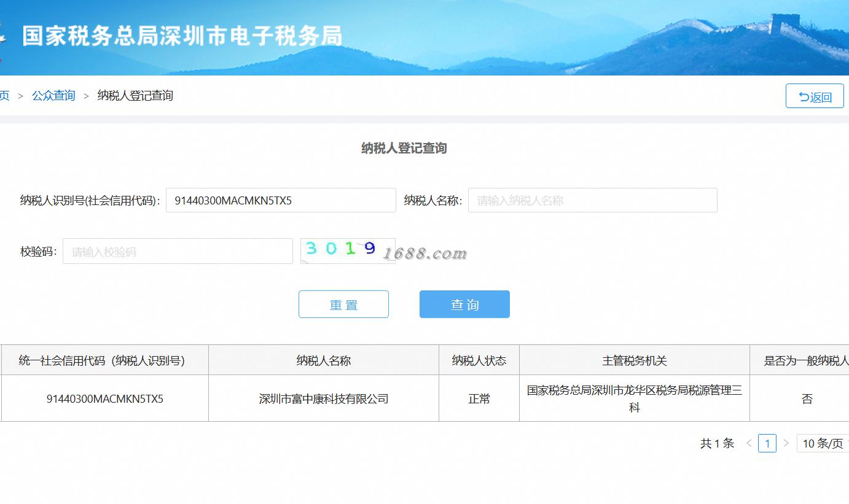Click the 国家税务总局深圳市电子税务局 title
The image size is (849, 504).
pyautogui.click(x=182, y=36)
